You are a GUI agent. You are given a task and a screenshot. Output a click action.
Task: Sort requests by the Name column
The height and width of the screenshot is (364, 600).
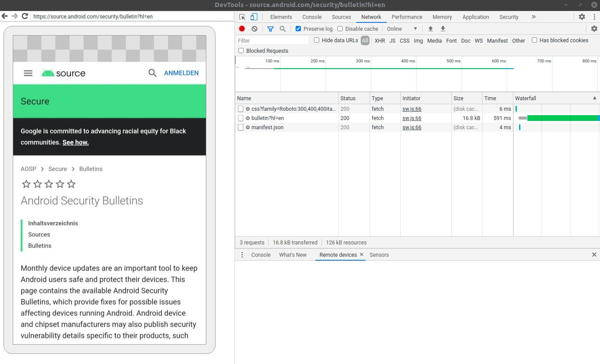coord(287,98)
